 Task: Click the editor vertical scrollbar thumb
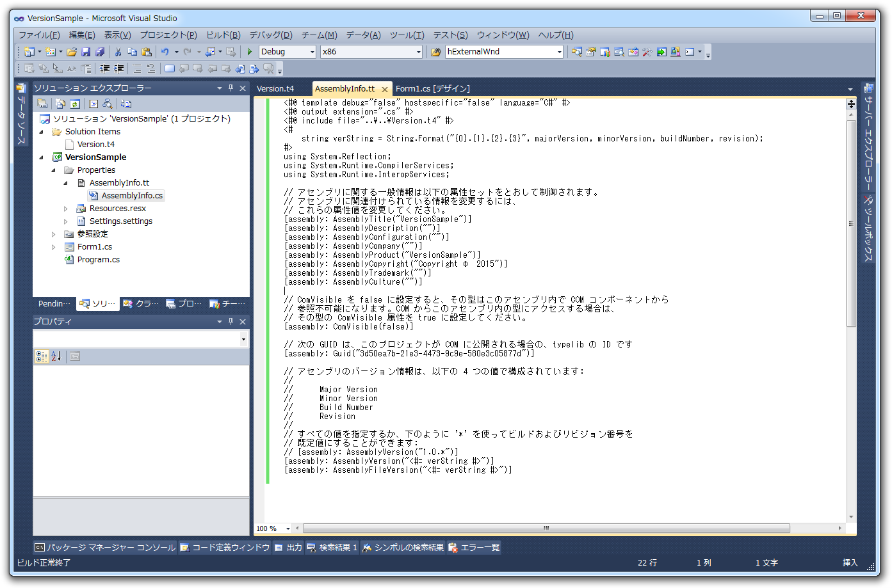point(851,224)
